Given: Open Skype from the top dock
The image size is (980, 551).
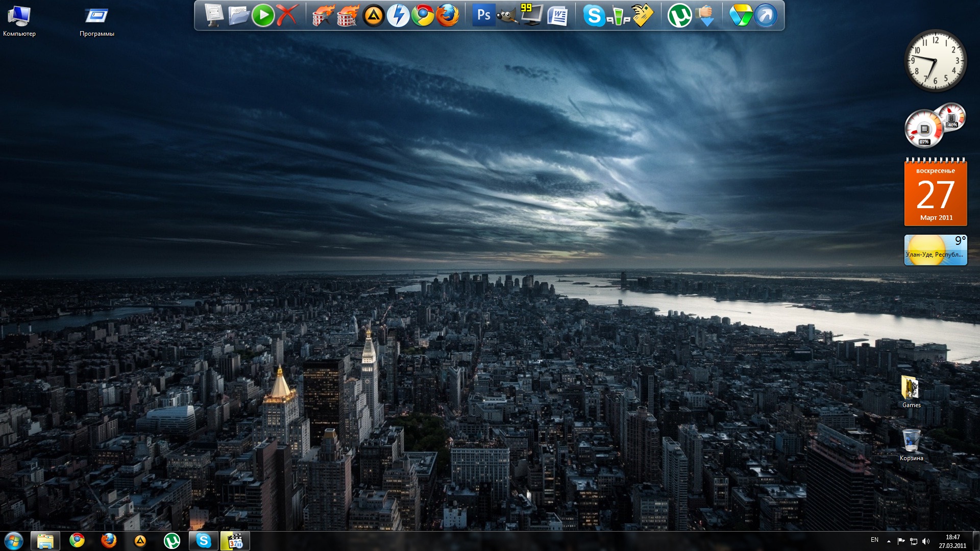Looking at the screenshot, I should (x=593, y=16).
